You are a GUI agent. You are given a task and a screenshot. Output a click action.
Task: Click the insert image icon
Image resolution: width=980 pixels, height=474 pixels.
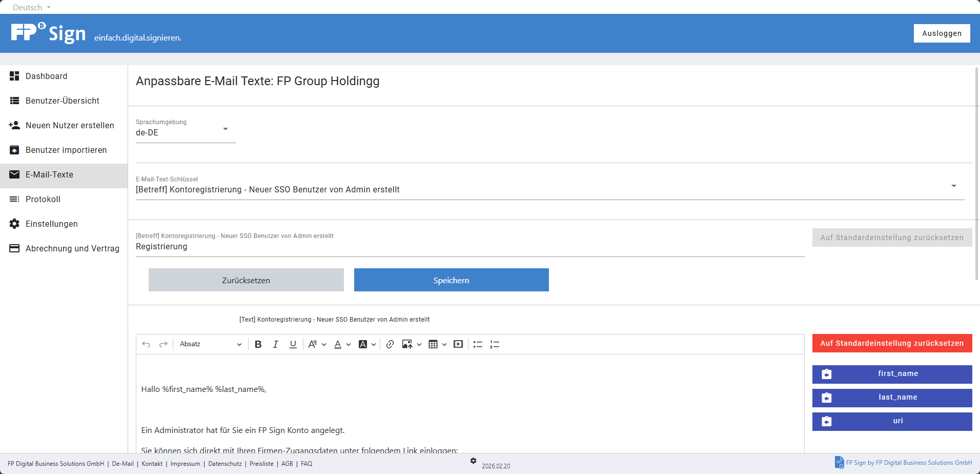[407, 344]
